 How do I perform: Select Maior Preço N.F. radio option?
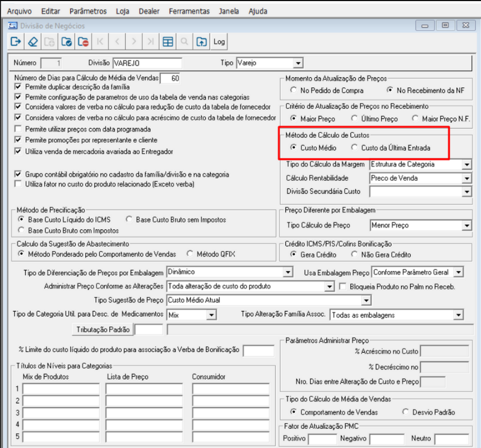pos(415,118)
